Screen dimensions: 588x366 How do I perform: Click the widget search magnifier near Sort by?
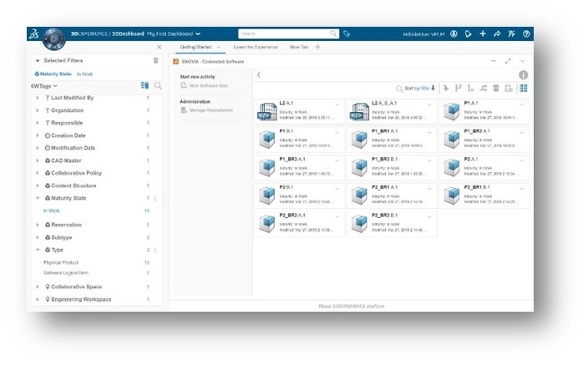(x=399, y=89)
